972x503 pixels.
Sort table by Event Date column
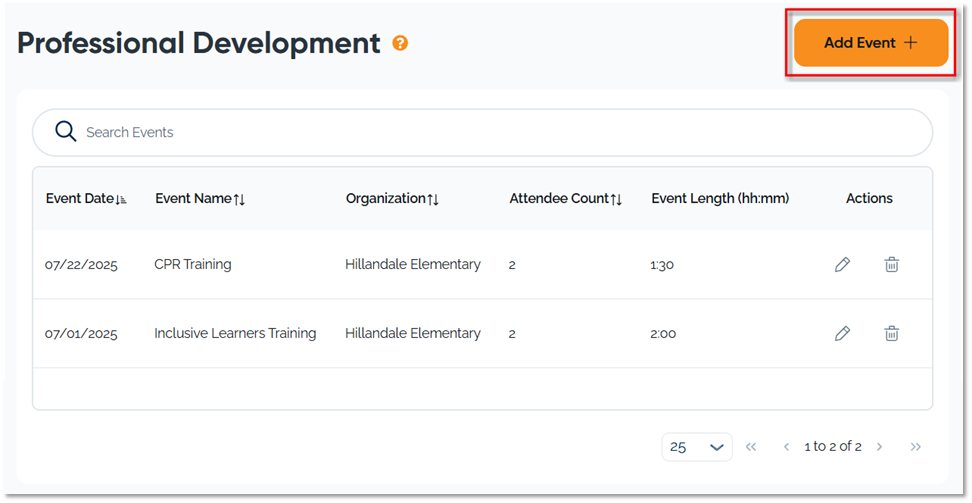(86, 199)
